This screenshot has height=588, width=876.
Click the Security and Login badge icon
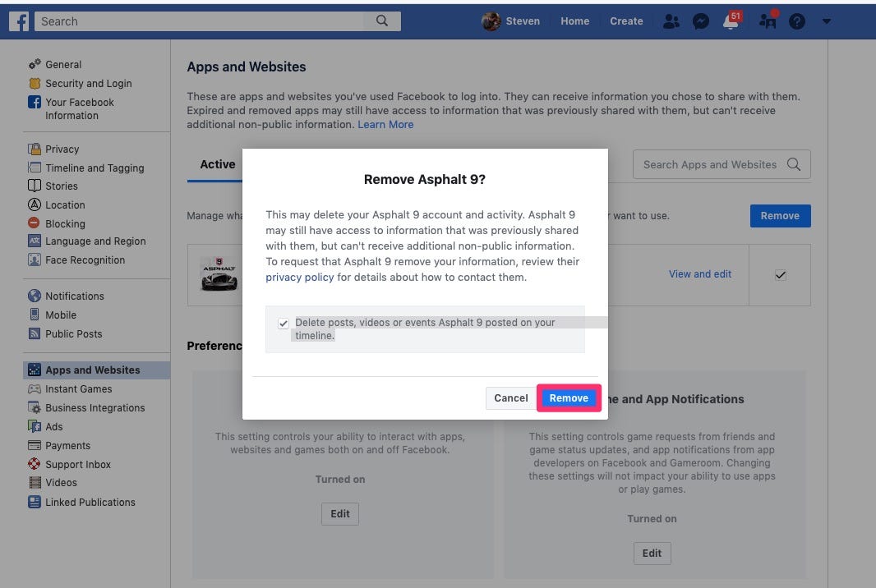coord(35,83)
